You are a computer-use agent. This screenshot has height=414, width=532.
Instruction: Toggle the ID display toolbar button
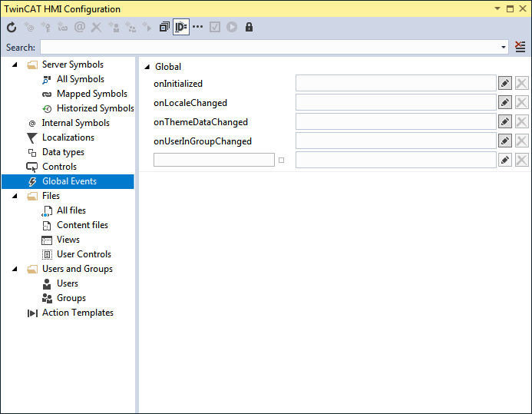coord(181,27)
